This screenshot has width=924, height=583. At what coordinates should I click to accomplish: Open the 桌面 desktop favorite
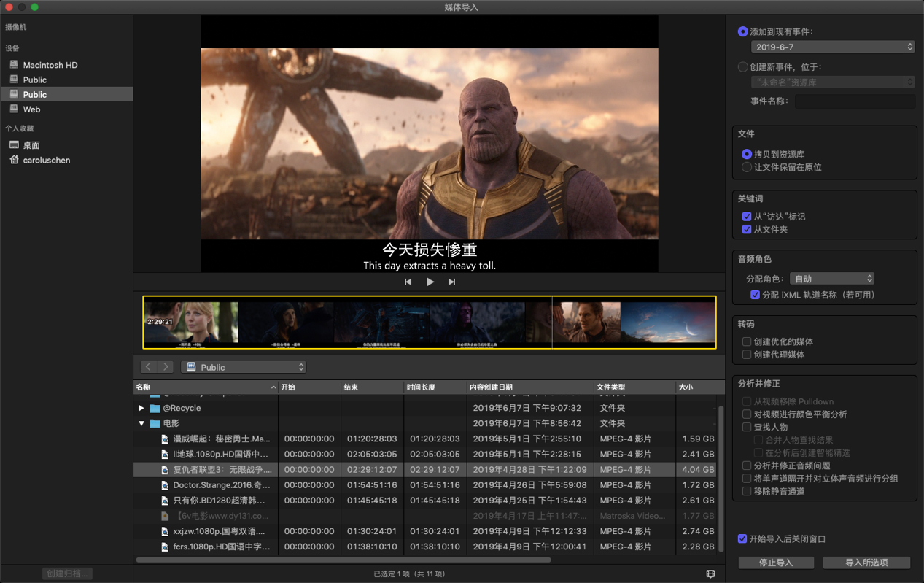[31, 145]
